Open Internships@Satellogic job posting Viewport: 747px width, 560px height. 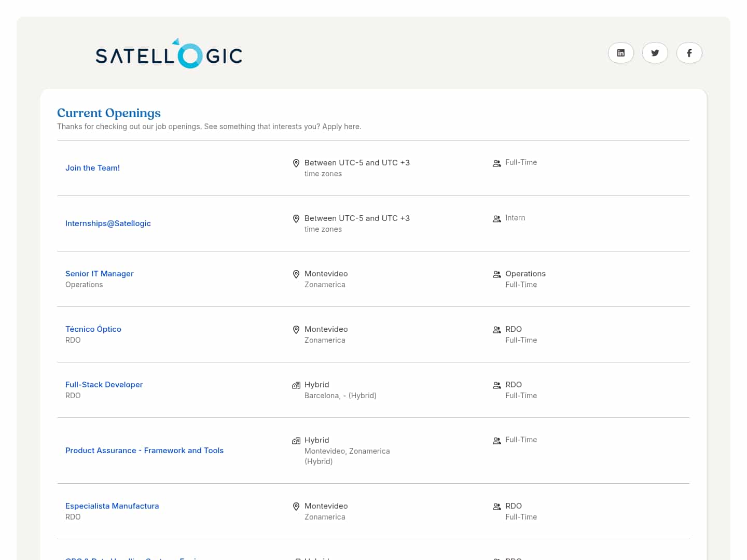pyautogui.click(x=108, y=223)
